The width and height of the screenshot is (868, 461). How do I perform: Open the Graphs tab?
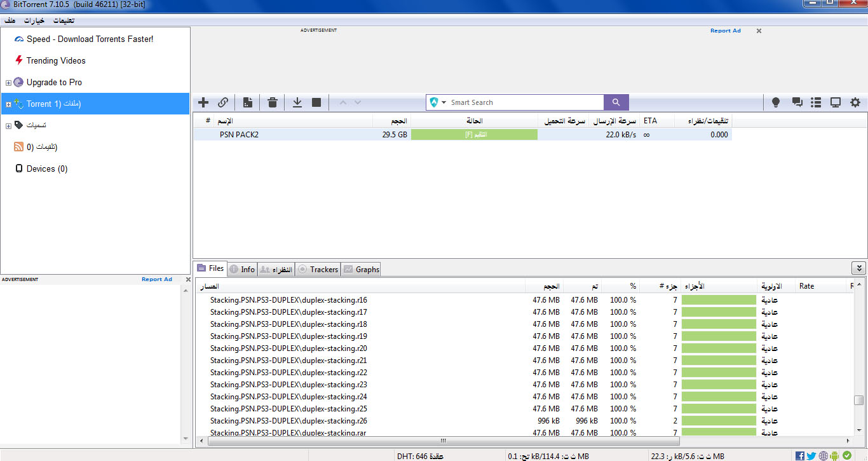coord(362,270)
